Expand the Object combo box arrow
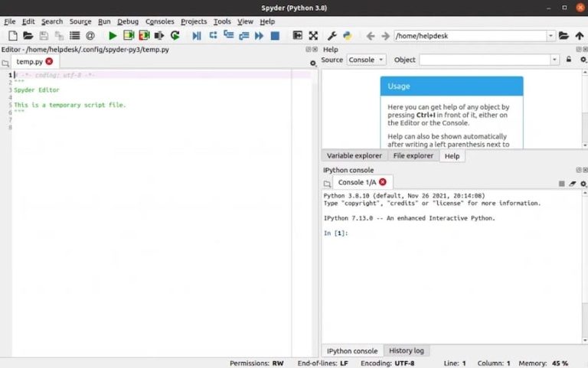Screen dimensions: 588x368 coord(555,60)
